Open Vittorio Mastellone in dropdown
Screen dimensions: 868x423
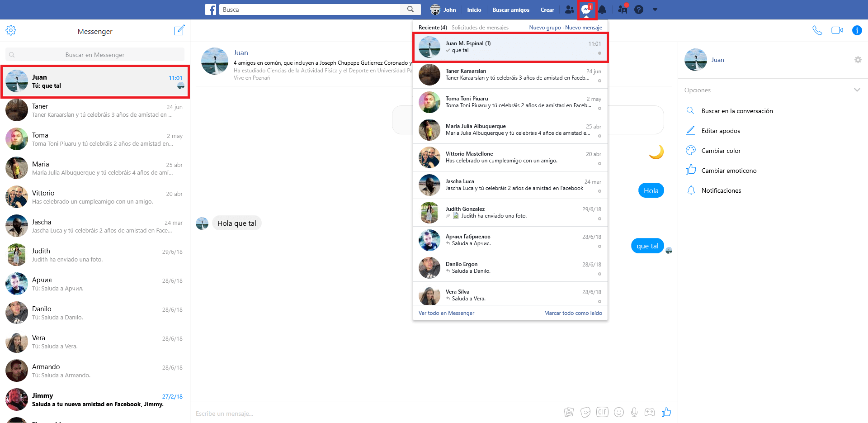510,157
